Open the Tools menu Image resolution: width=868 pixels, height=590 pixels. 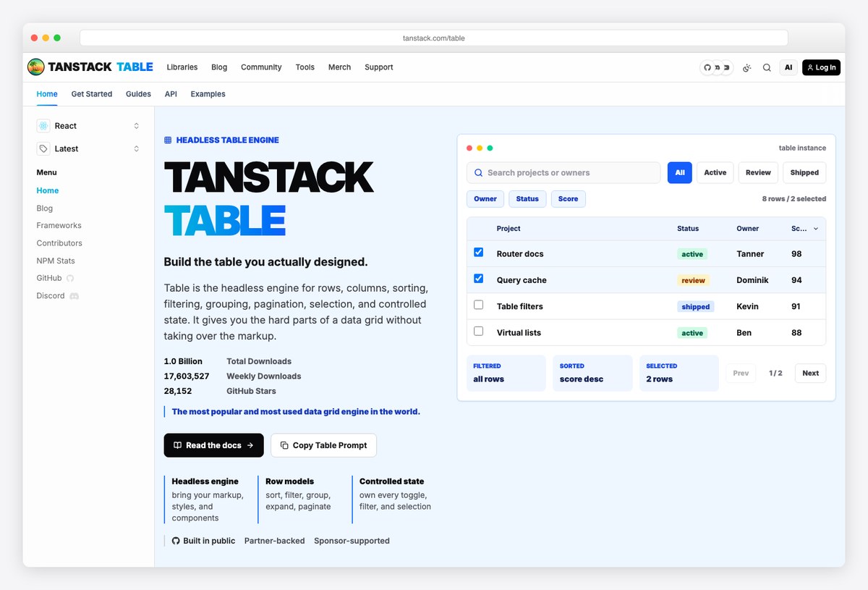[305, 67]
